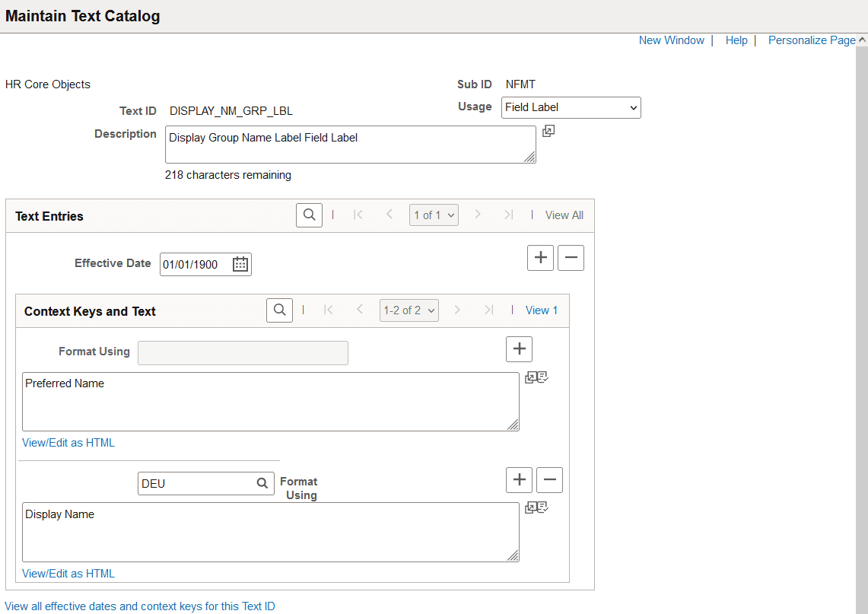This screenshot has width=868, height=614.
Task: Jump to last record in Text Entries navigation
Action: (x=508, y=215)
